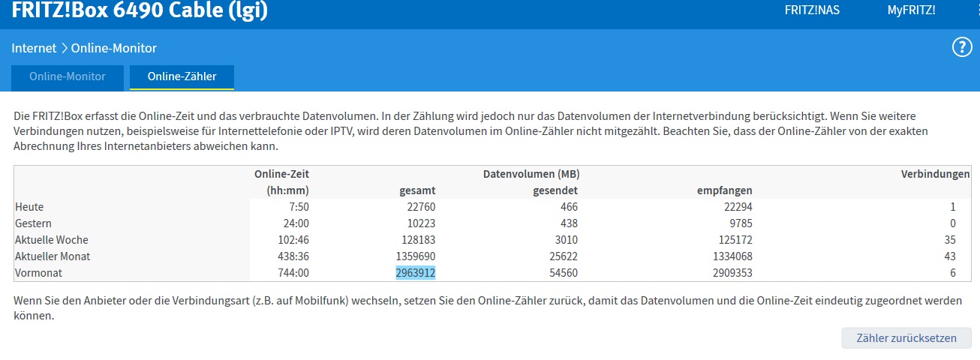
Task: Click the received value 1334068
Action: click(732, 256)
